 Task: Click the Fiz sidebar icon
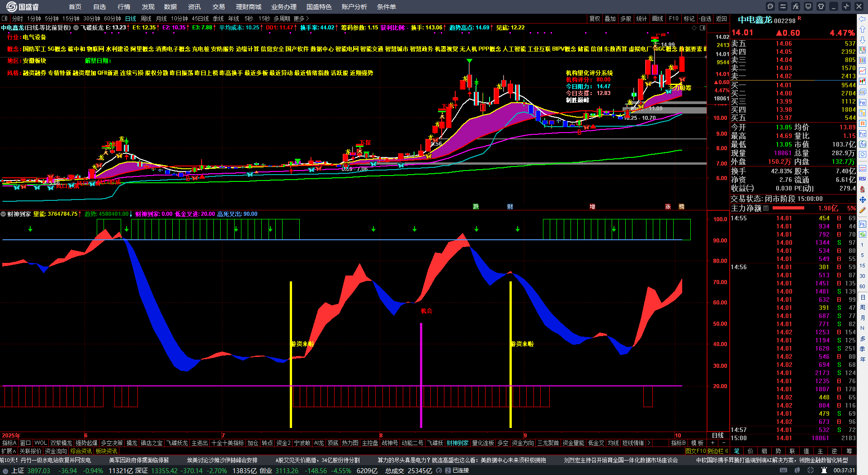pyautogui.click(x=863, y=133)
